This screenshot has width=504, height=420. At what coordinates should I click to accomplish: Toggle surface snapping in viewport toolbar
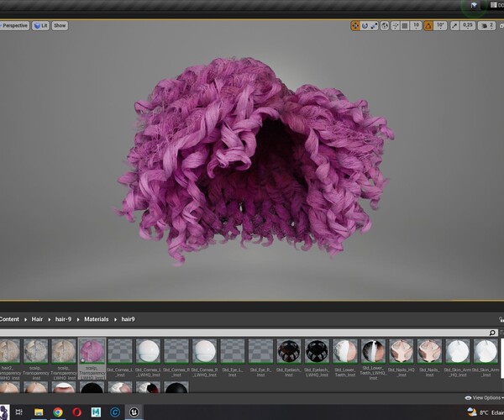tap(395, 26)
